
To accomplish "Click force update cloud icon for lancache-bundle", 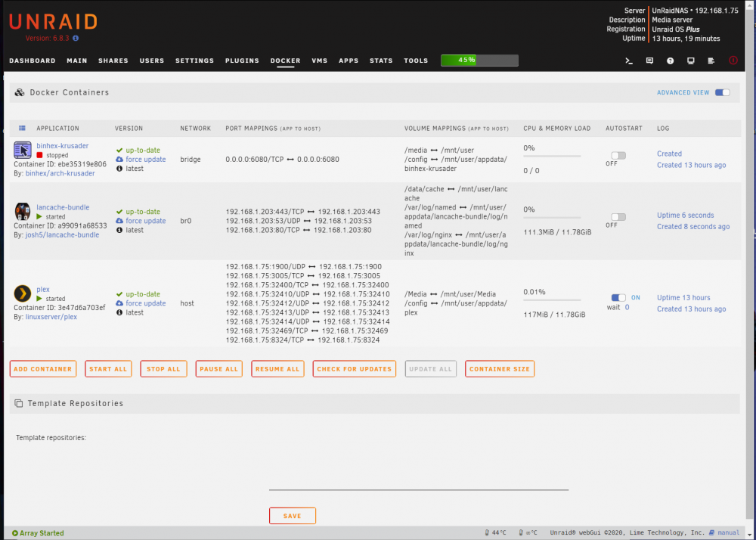I will pos(119,221).
